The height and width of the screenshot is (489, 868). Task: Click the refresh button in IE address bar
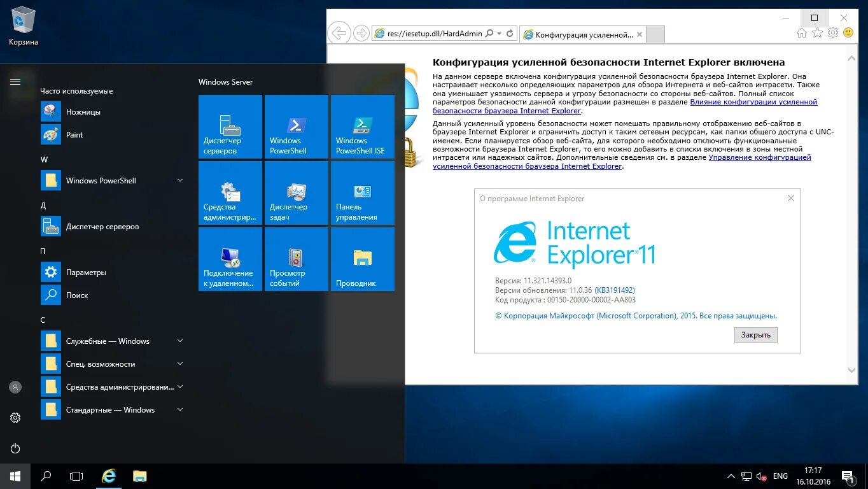(510, 33)
